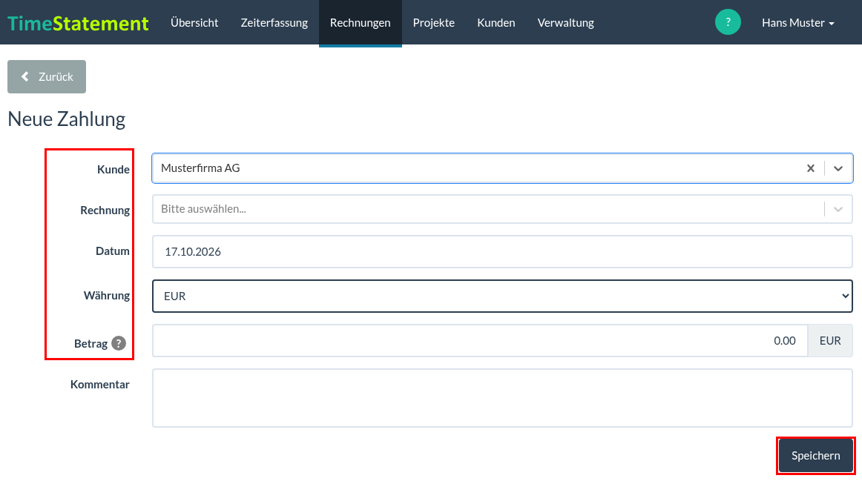Image resolution: width=862 pixels, height=504 pixels.
Task: Click into the Kommentar text area
Action: [502, 398]
